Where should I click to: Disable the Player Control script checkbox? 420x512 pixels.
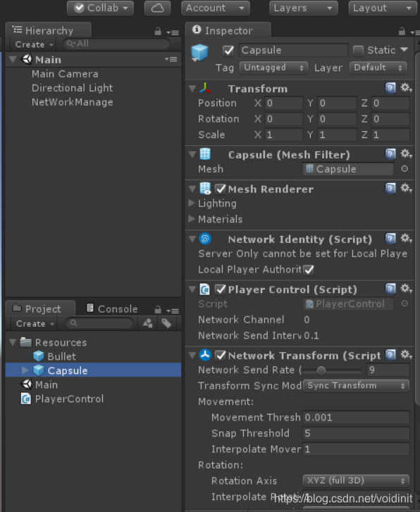[x=221, y=289]
